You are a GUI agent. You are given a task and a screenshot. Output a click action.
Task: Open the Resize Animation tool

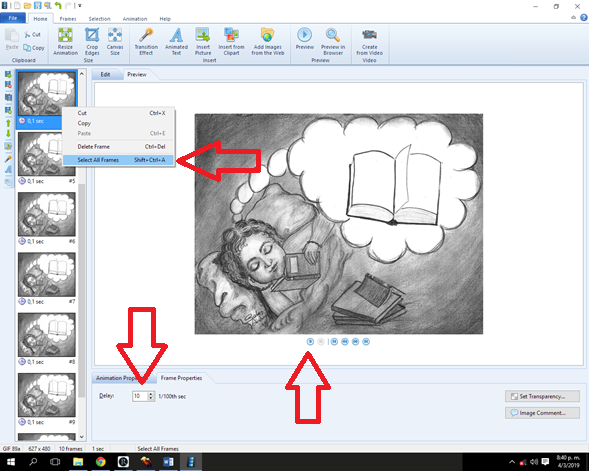point(65,42)
